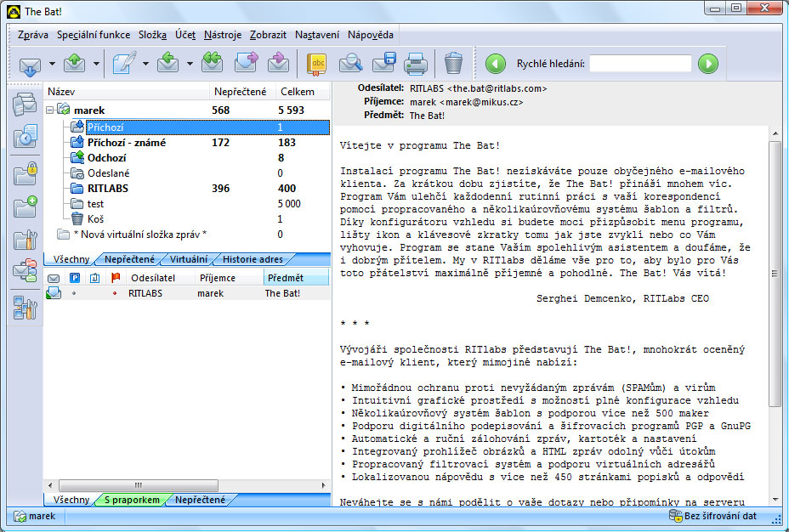
Task: Collapse the marek account tree
Action: [x=50, y=110]
